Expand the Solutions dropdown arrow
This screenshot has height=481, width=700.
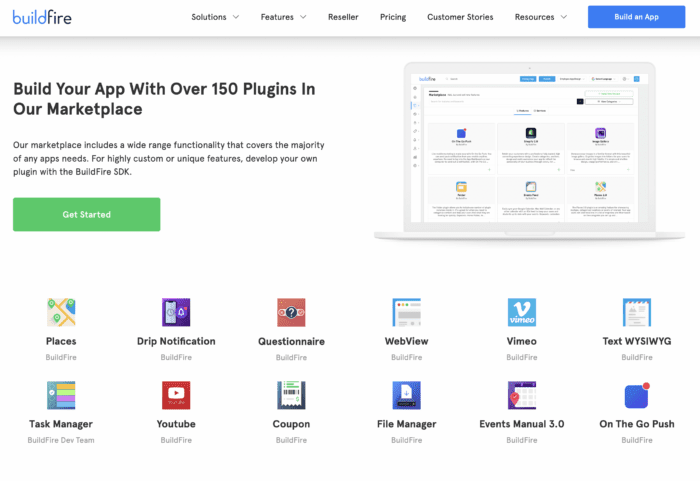tap(236, 17)
